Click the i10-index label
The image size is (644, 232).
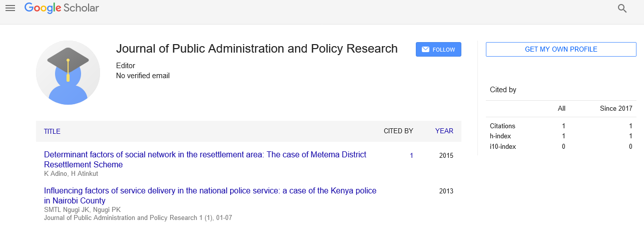(502, 147)
